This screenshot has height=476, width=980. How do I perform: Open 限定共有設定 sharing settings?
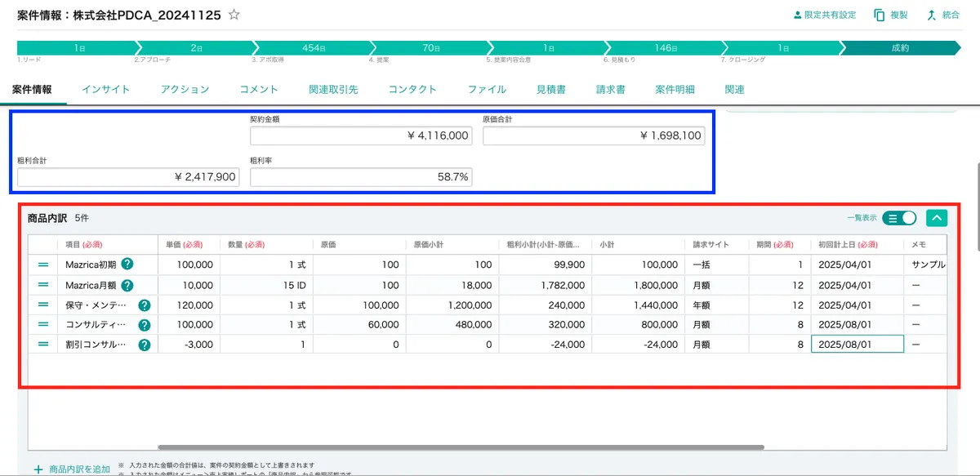click(x=824, y=15)
